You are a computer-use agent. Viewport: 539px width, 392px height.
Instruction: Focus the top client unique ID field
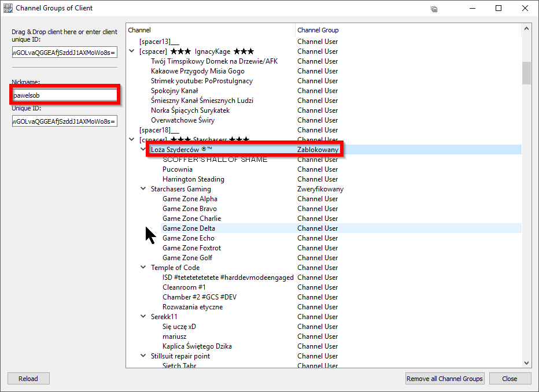[x=64, y=53]
